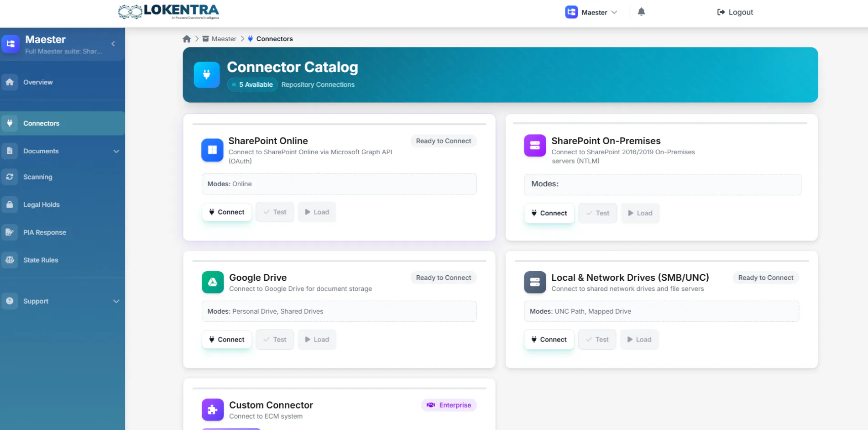Viewport: 868px width, 430px height.
Task: Click Local & Network Drives Ready to Connect badge
Action: [766, 278]
